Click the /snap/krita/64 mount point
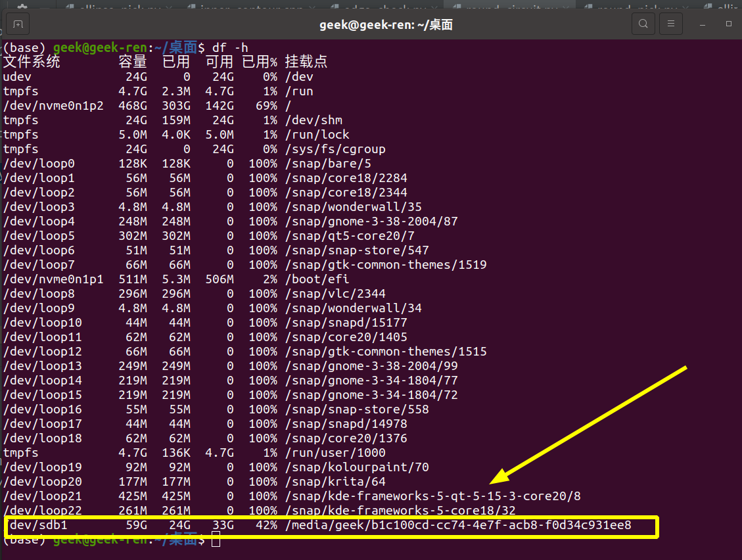The height and width of the screenshot is (560, 742). [x=335, y=481]
